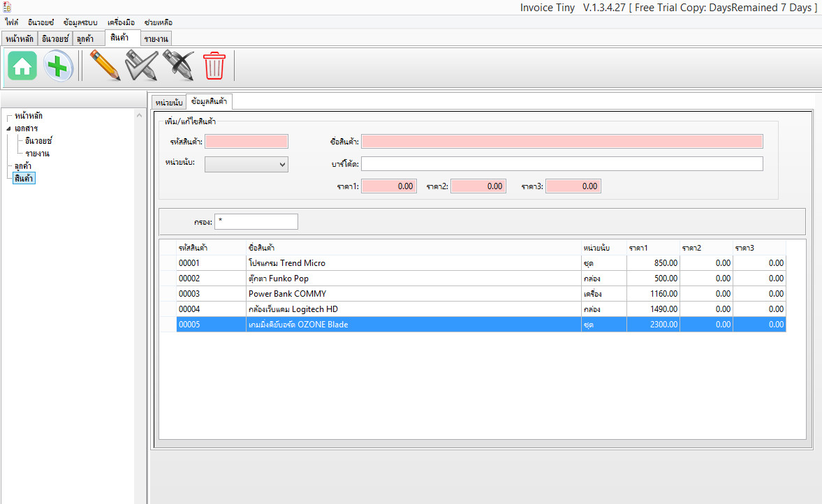822x504 pixels.
Task: Select เอกสาร in the sidebar tree
Action: tap(27, 128)
